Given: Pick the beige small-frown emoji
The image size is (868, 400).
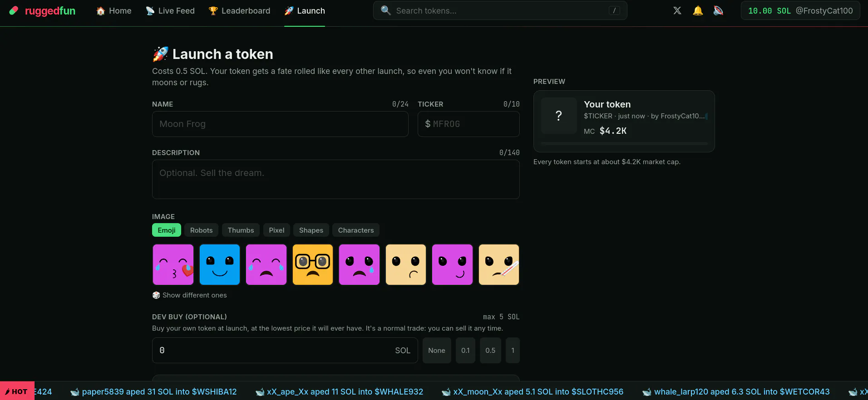Looking at the screenshot, I should tap(406, 265).
